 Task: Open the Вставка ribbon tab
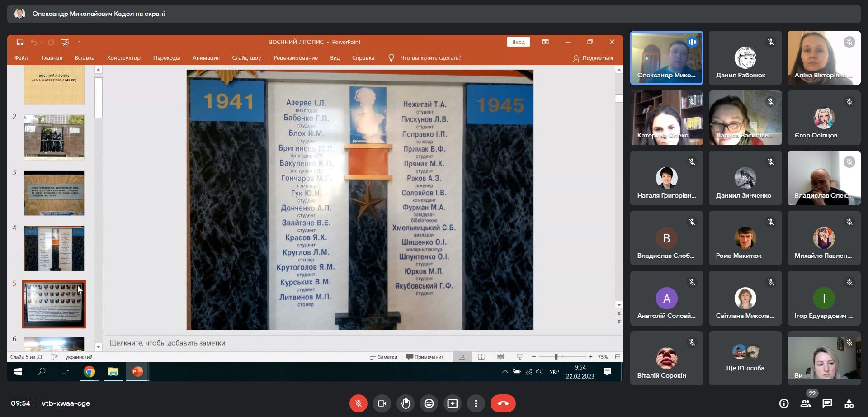pyautogui.click(x=85, y=58)
